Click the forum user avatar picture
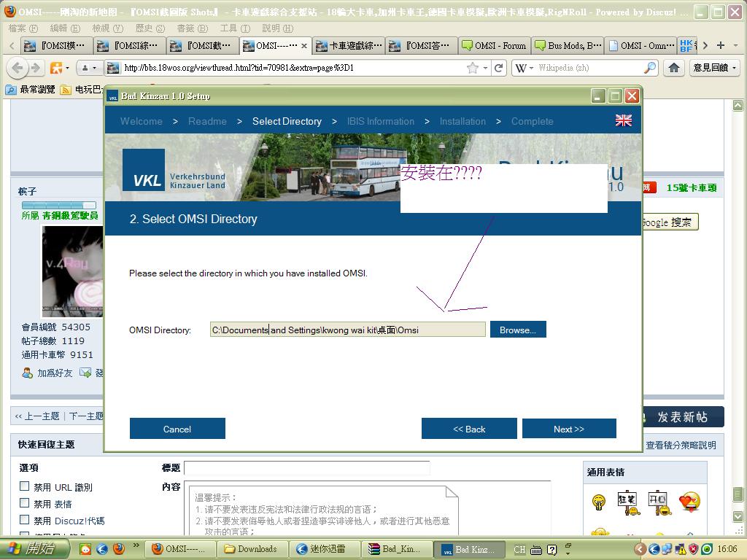This screenshot has height=560, width=747. click(x=72, y=271)
